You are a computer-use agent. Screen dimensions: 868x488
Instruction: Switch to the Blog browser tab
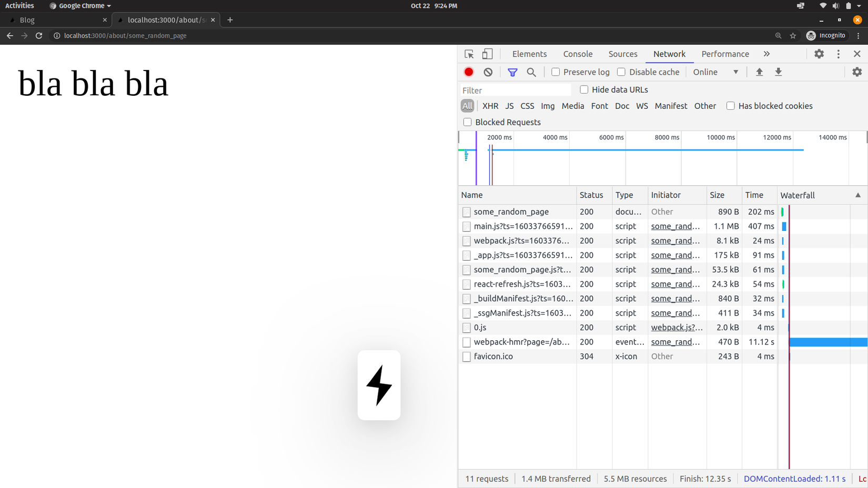click(57, 20)
